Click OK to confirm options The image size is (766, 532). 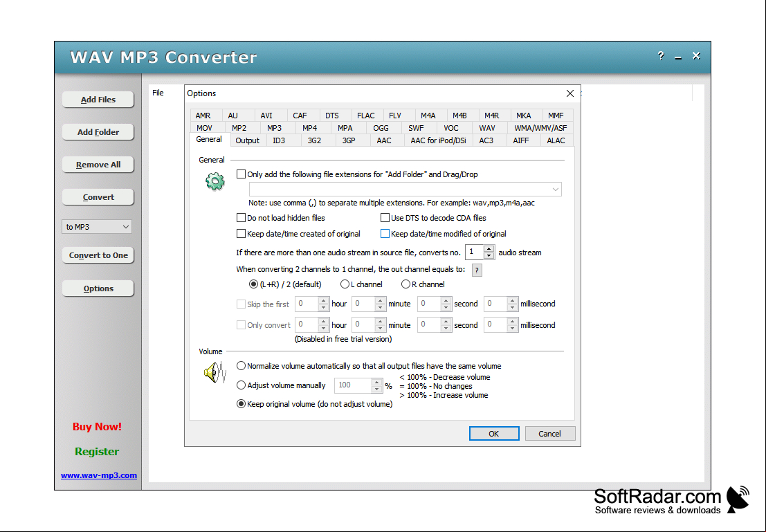494,433
